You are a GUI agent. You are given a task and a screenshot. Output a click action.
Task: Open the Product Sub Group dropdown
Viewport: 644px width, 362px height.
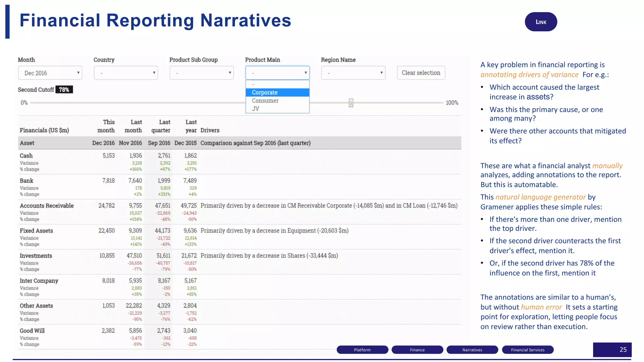point(202,73)
